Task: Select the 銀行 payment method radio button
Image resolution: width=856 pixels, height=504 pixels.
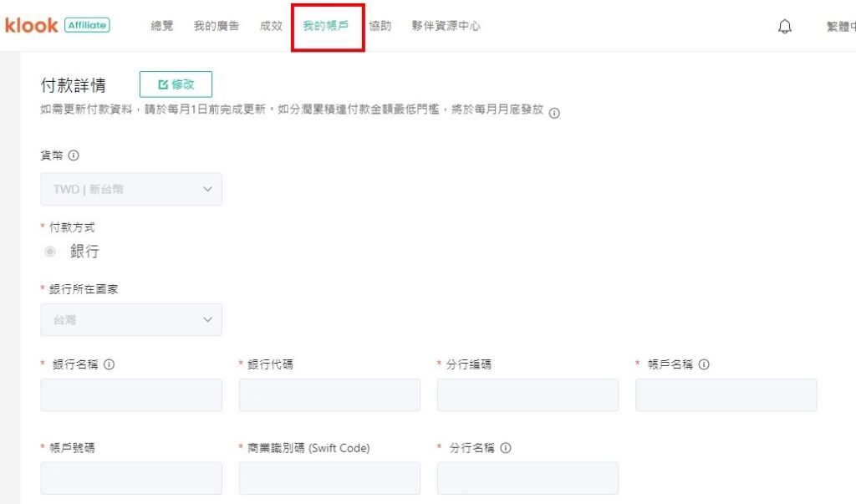Action: tap(50, 252)
